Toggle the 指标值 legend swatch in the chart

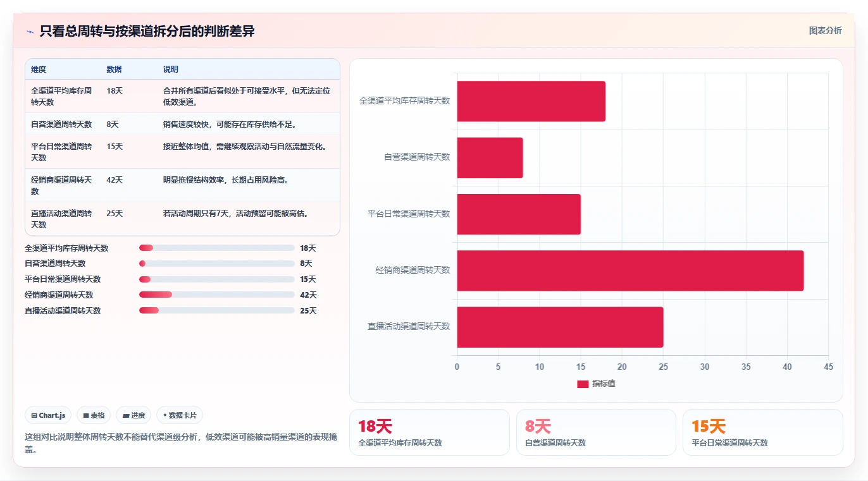(x=583, y=384)
